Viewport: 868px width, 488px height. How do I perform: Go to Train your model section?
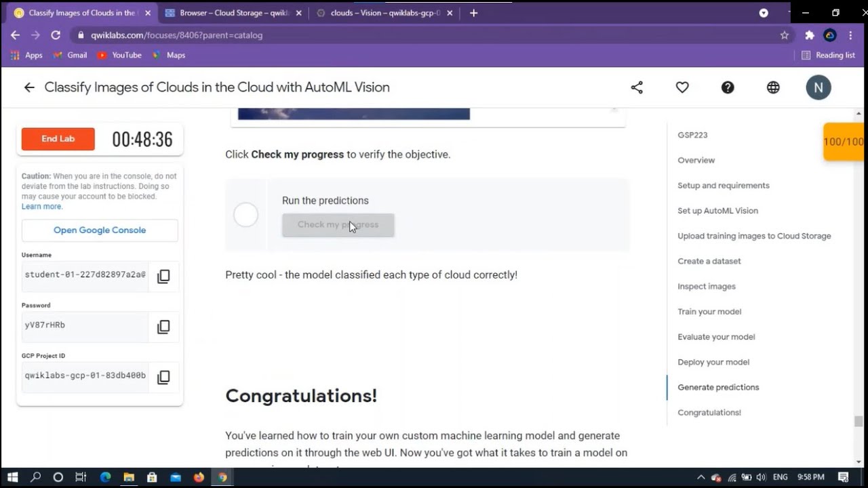709,312
